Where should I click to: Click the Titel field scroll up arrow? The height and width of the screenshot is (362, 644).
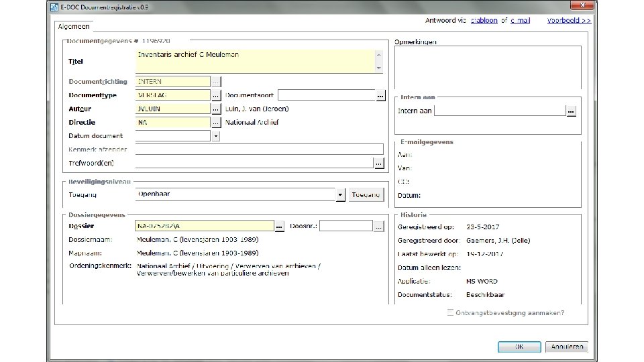(378, 54)
